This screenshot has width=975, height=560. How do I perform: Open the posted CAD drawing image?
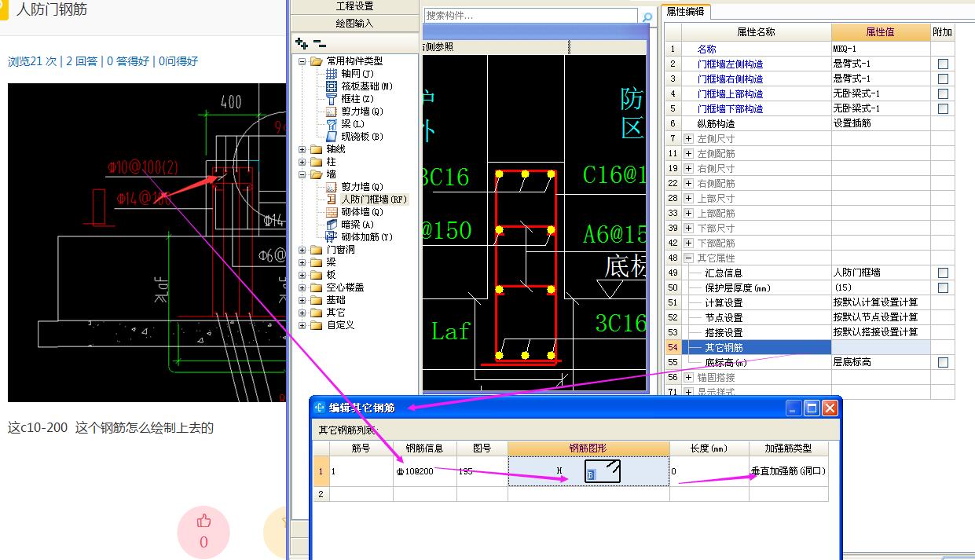(146, 243)
